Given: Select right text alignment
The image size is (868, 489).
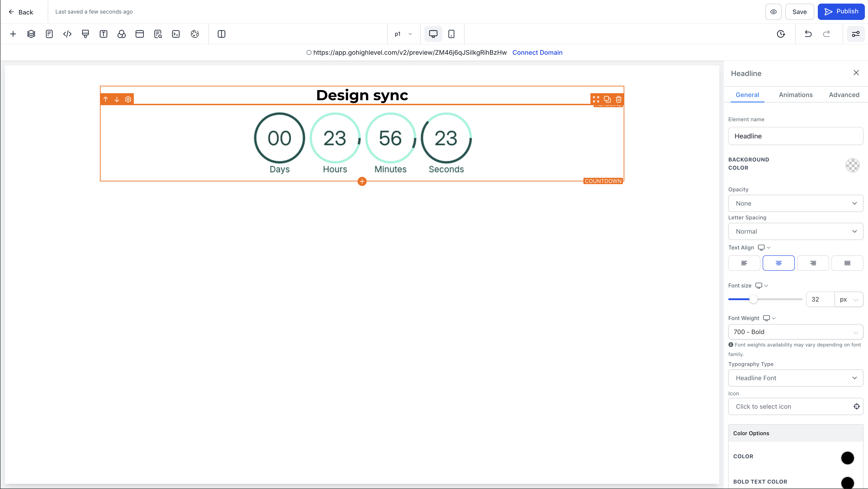Looking at the screenshot, I should coord(813,263).
